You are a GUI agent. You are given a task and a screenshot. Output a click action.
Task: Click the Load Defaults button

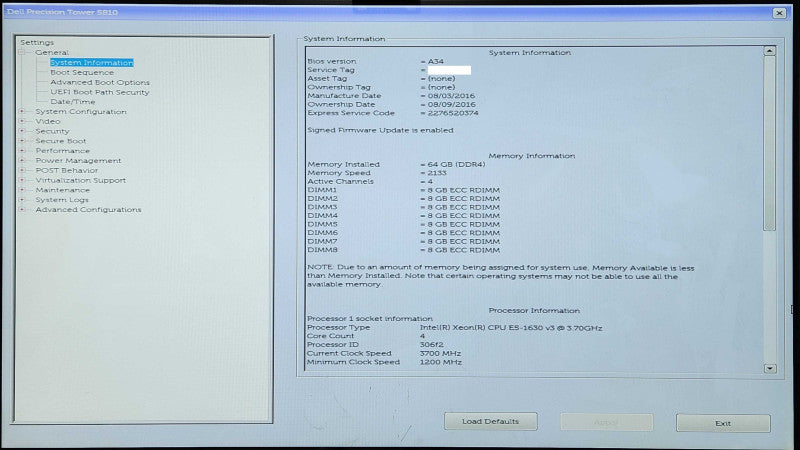coord(490,421)
